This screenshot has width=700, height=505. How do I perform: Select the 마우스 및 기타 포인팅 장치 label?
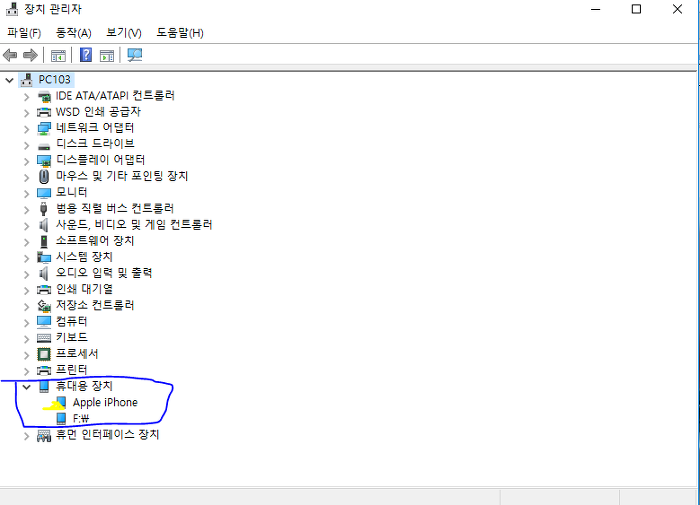click(122, 176)
